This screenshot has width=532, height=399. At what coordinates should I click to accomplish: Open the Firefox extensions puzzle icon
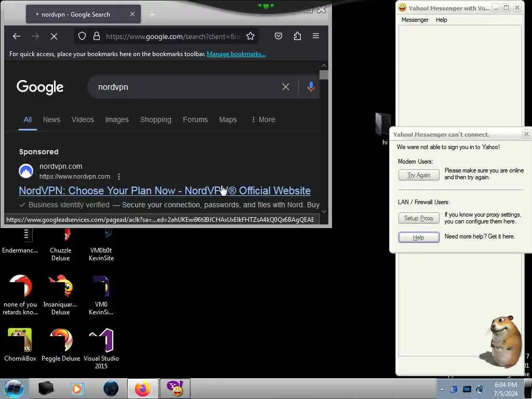pyautogui.click(x=297, y=36)
